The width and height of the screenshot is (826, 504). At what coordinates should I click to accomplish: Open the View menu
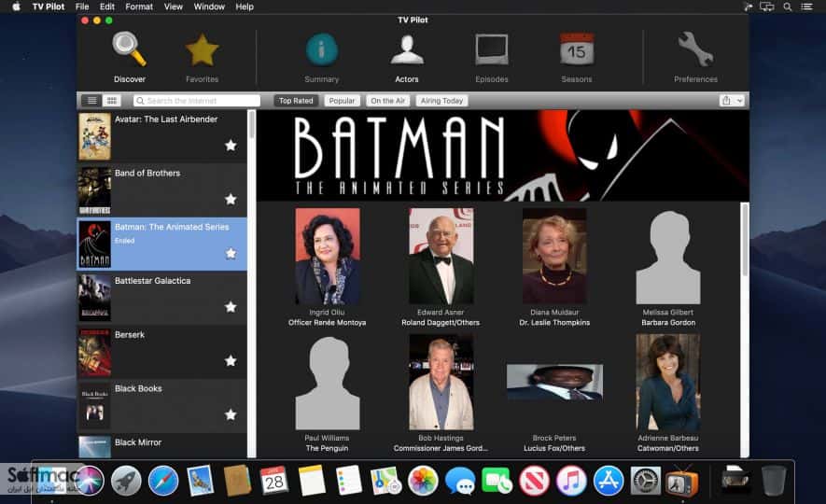click(174, 7)
